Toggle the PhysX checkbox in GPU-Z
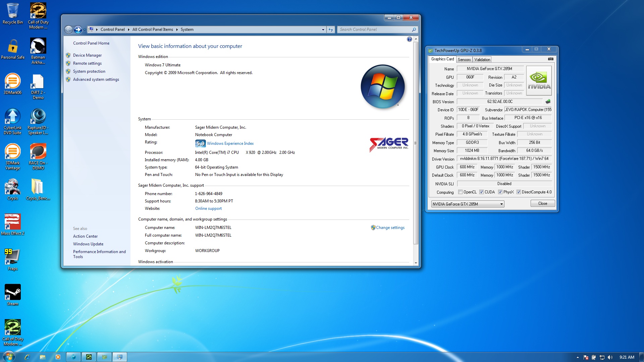The height and width of the screenshot is (362, 644). 500,192
